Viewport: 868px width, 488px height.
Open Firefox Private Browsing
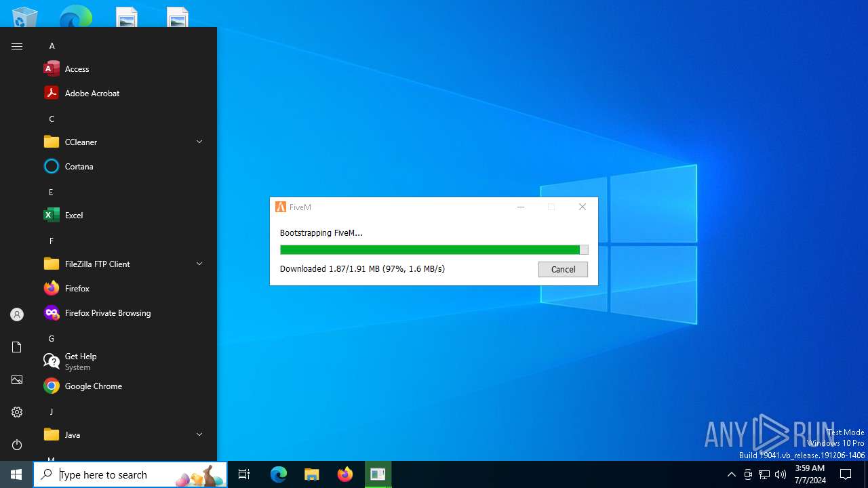point(125,312)
